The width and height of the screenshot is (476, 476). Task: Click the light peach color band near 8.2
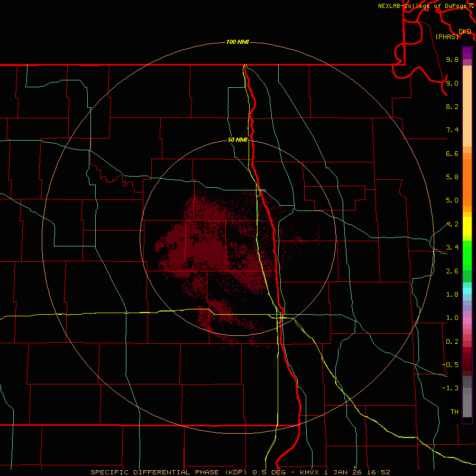[x=467, y=108]
